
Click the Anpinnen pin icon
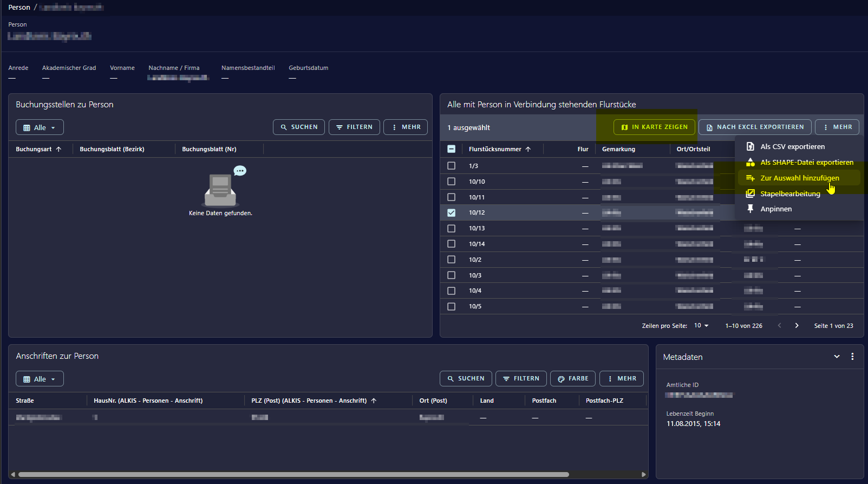point(750,209)
